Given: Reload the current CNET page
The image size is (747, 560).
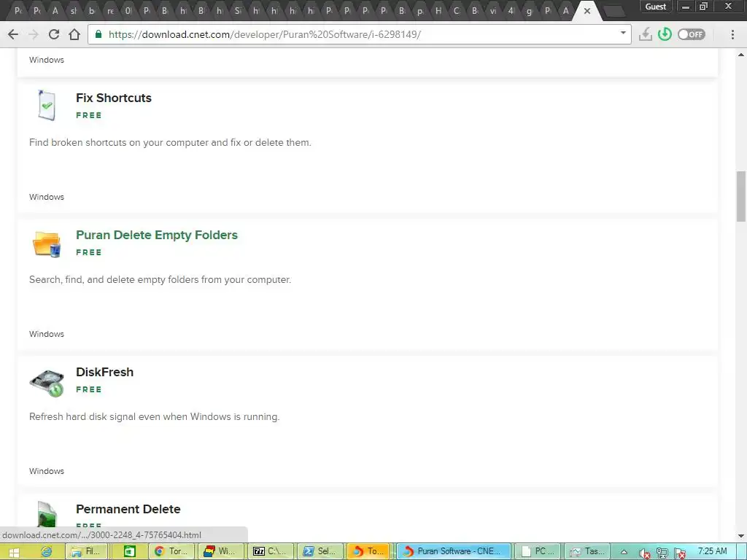Looking at the screenshot, I should click(x=54, y=34).
